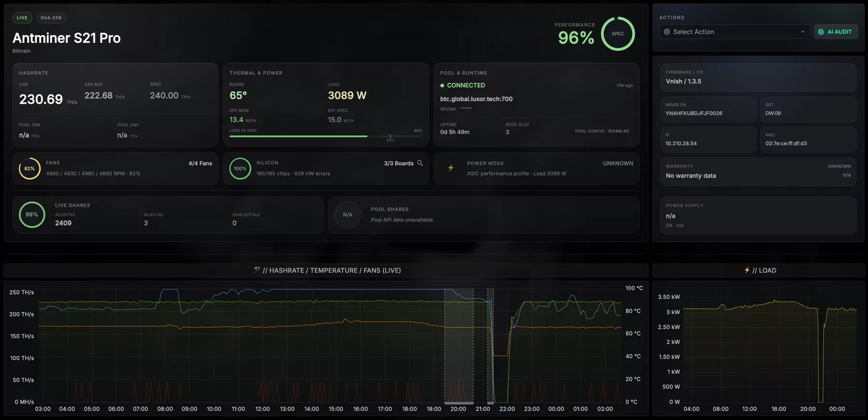Click the Antminer S21 Pro title

point(67,38)
